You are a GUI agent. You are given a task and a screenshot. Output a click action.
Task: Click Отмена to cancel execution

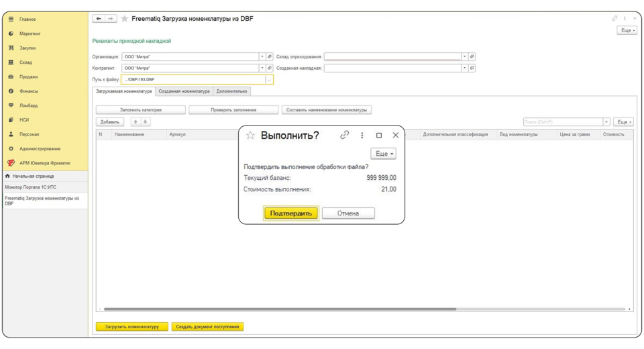pos(348,213)
